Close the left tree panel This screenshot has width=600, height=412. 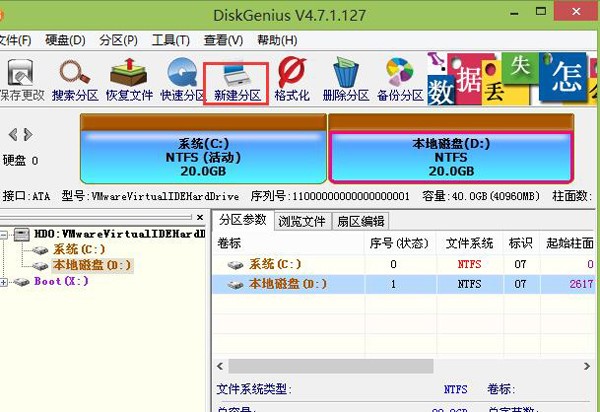pos(200,217)
